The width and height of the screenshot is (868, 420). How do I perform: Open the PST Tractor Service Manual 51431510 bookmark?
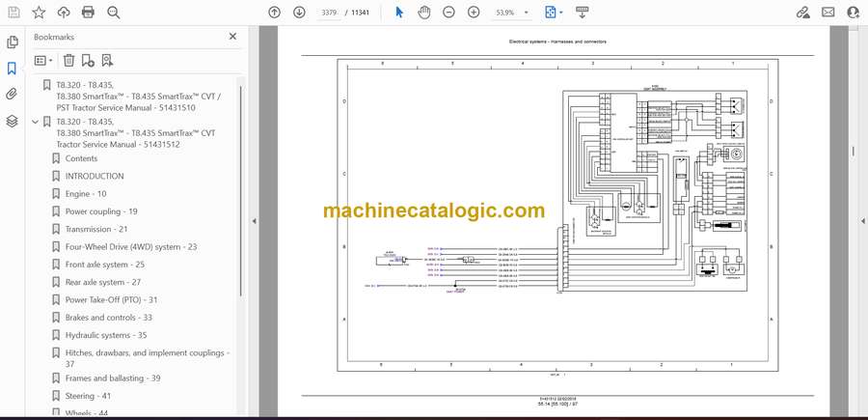138,97
